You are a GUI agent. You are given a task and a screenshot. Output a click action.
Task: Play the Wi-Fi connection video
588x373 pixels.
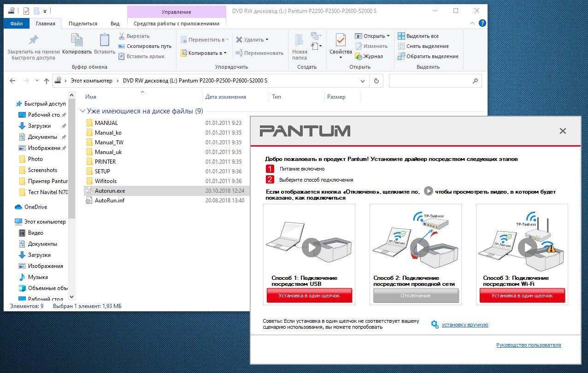tap(527, 248)
